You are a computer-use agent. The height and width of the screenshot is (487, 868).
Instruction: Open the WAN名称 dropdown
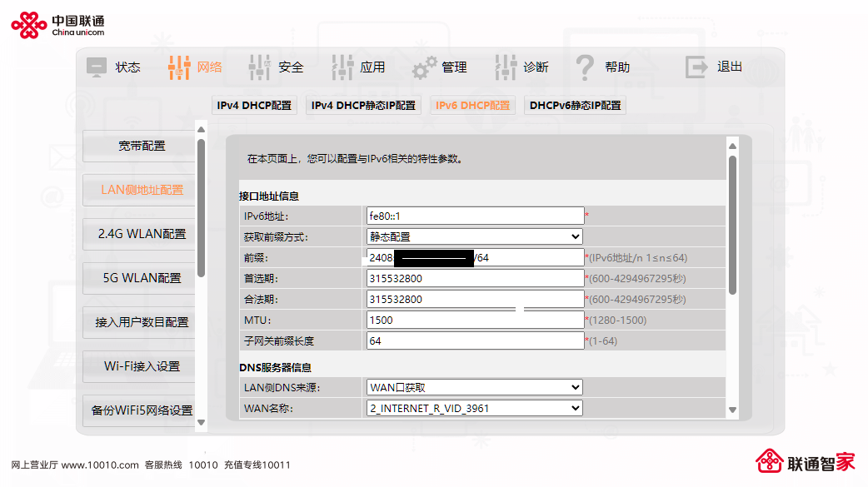pyautogui.click(x=475, y=409)
